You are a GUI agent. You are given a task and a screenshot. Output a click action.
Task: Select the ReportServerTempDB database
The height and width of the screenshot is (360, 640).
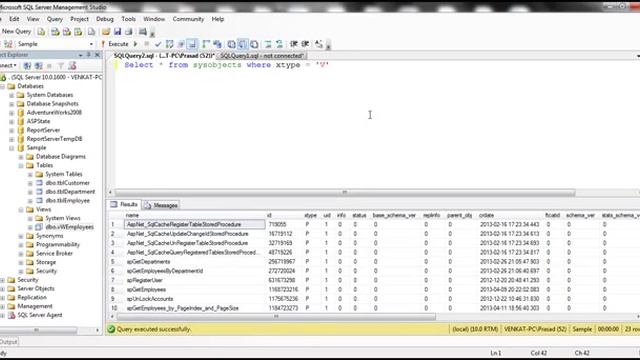coord(54,139)
